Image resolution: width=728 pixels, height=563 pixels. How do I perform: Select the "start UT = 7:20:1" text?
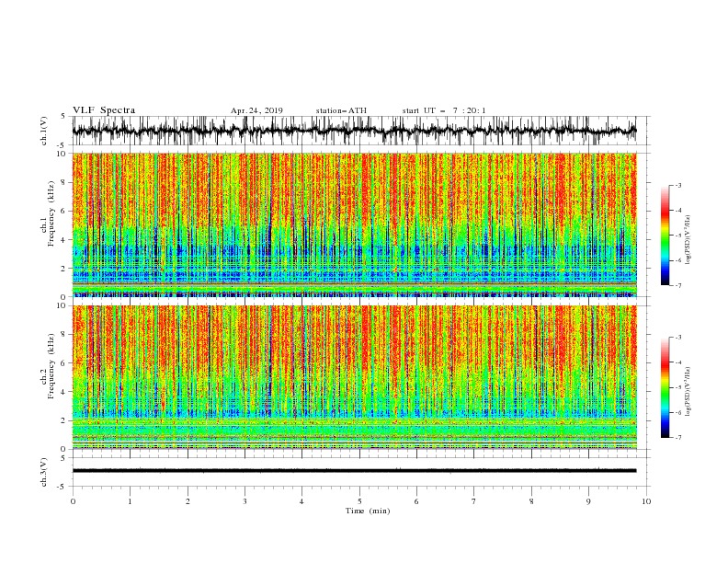(x=444, y=110)
